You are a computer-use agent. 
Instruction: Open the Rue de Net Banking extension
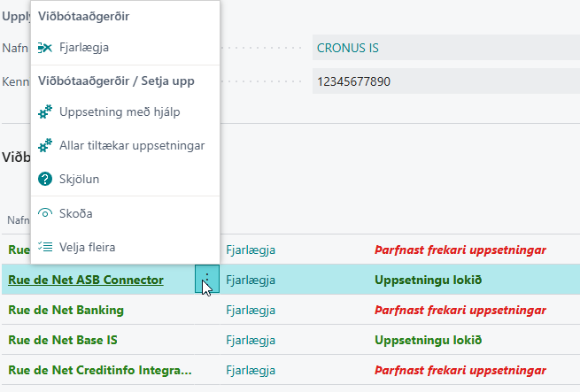[x=66, y=310]
